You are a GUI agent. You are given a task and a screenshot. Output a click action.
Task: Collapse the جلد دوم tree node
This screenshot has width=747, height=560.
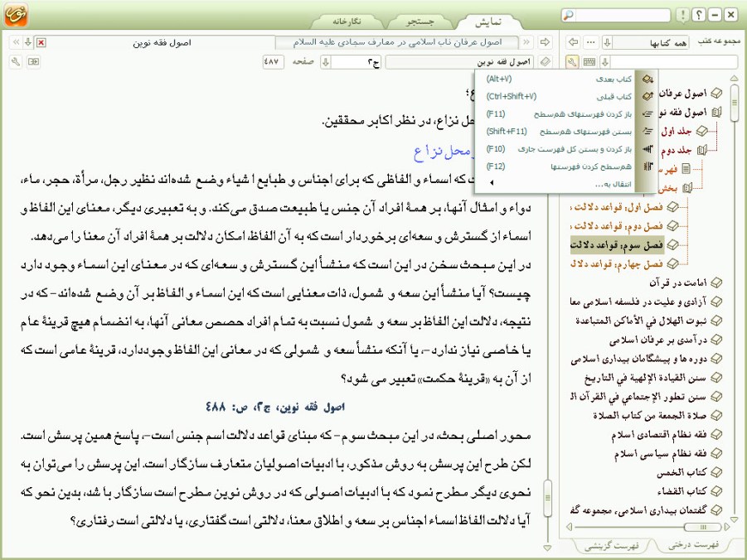pos(701,151)
